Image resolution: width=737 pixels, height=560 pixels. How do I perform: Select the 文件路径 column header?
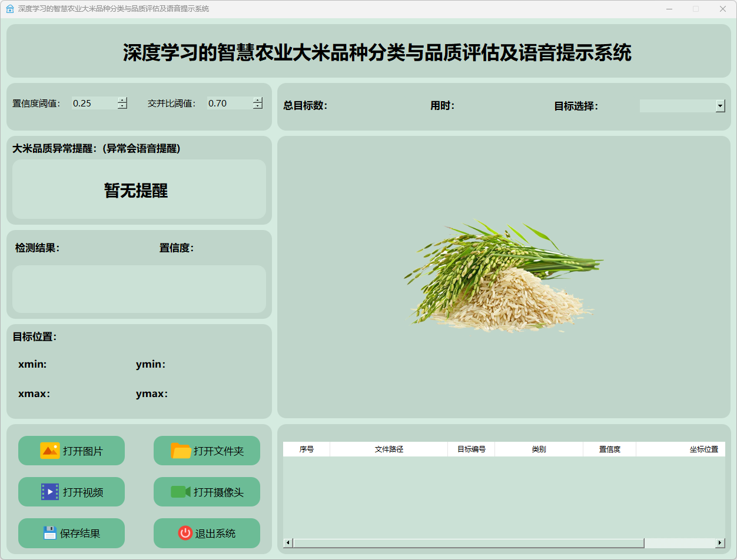tap(389, 449)
